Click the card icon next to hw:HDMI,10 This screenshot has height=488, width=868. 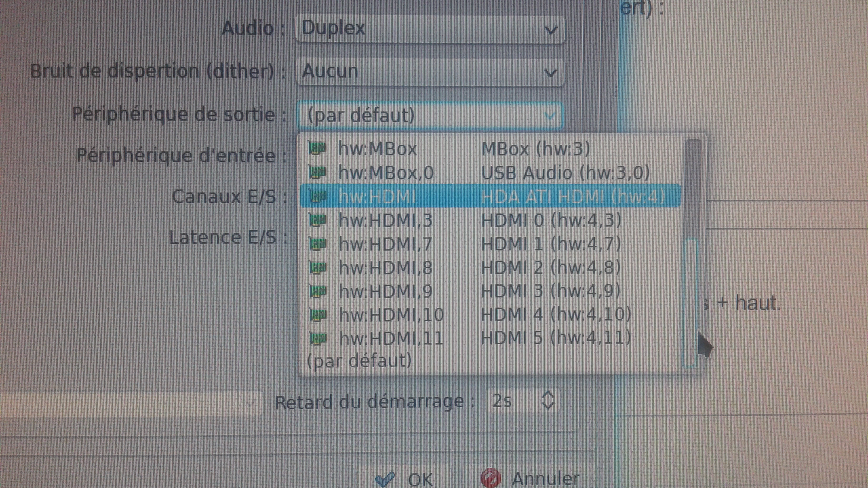coord(318,315)
